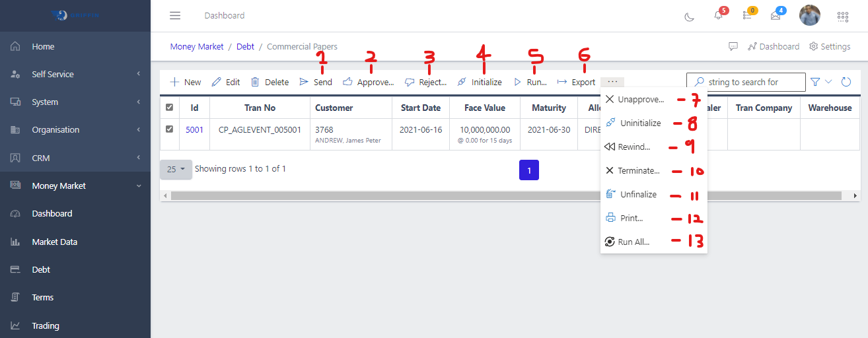Sort by Maturity column header
Screen dimensions: 868x338
click(x=549, y=108)
